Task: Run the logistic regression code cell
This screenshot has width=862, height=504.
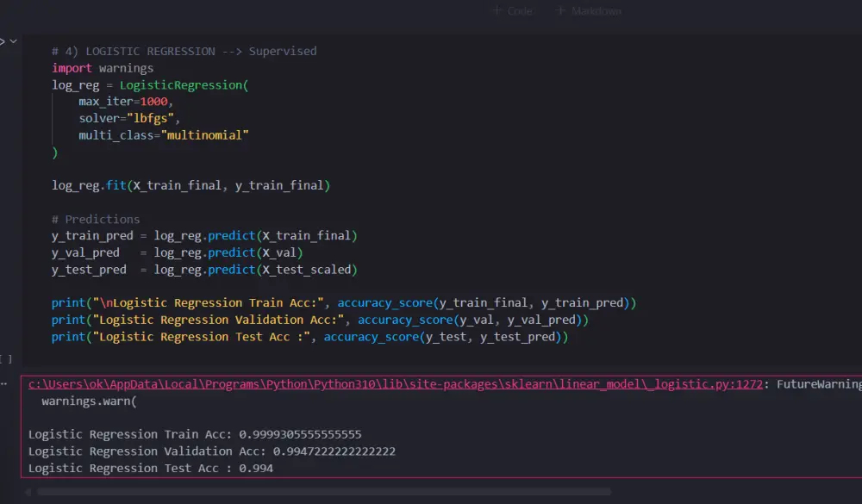Action: [x=2, y=41]
